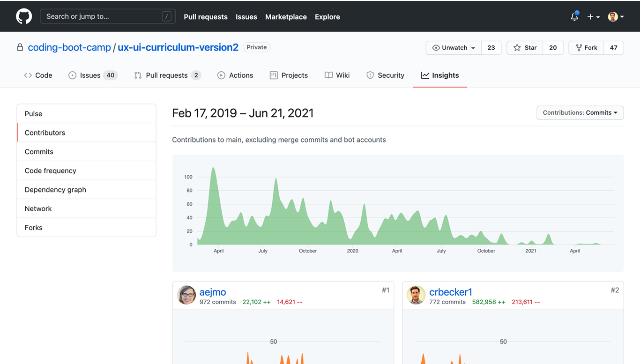The image size is (640, 364).
Task: Select Network in the sidebar
Action: [x=87, y=208]
